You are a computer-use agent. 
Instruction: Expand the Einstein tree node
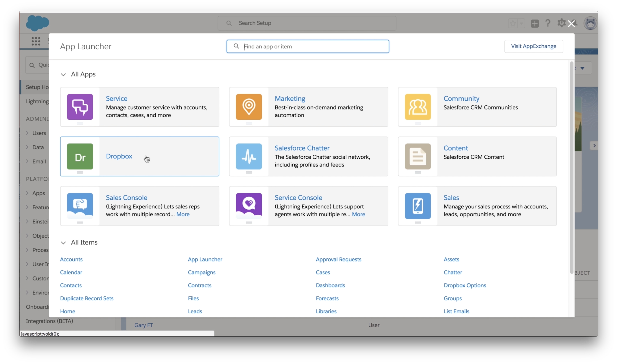point(27,221)
